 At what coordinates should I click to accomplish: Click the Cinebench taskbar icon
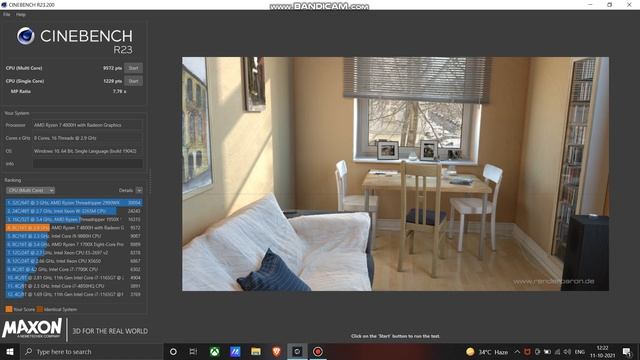[x=297, y=351]
